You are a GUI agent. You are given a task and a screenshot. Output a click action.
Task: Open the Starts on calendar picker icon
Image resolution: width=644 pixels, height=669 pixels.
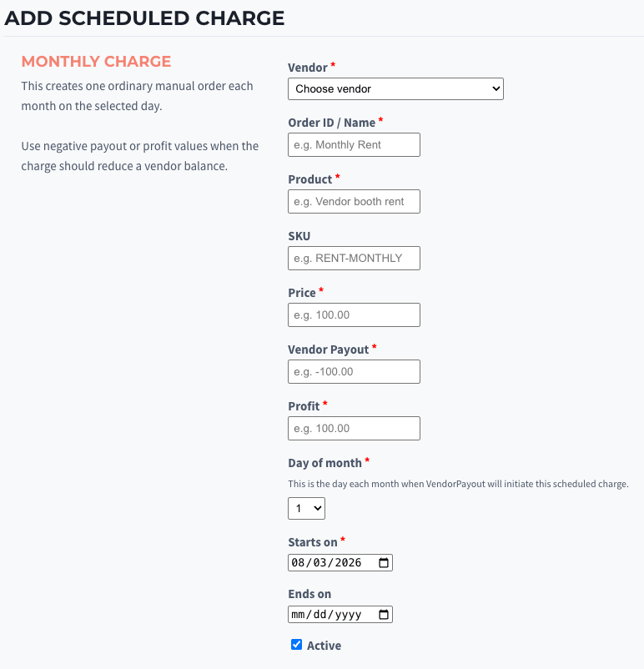[x=384, y=563]
